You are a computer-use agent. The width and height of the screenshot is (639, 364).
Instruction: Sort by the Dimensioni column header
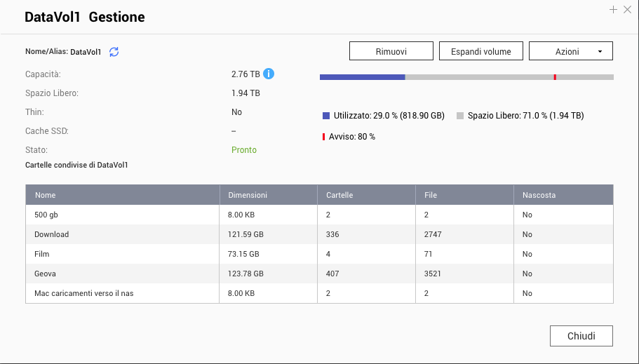point(248,195)
